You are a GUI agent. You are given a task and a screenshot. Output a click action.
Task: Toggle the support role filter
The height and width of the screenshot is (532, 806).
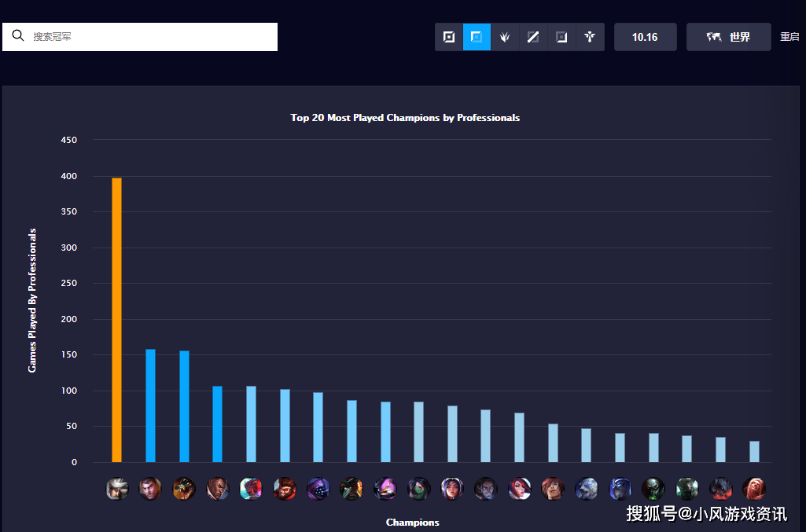(590, 37)
